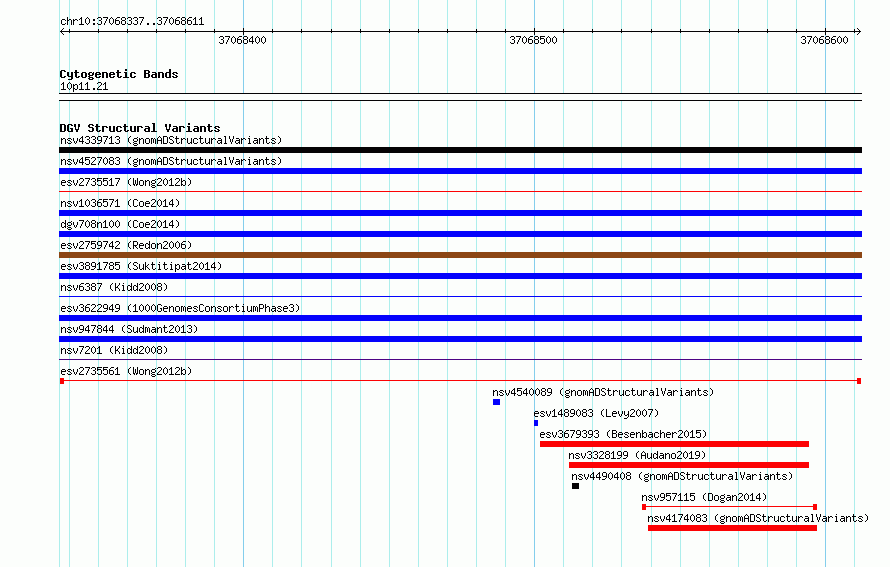The image size is (890, 567).
Task: Open variant label esv2735517 (Wong2012b)
Action: [126, 182]
